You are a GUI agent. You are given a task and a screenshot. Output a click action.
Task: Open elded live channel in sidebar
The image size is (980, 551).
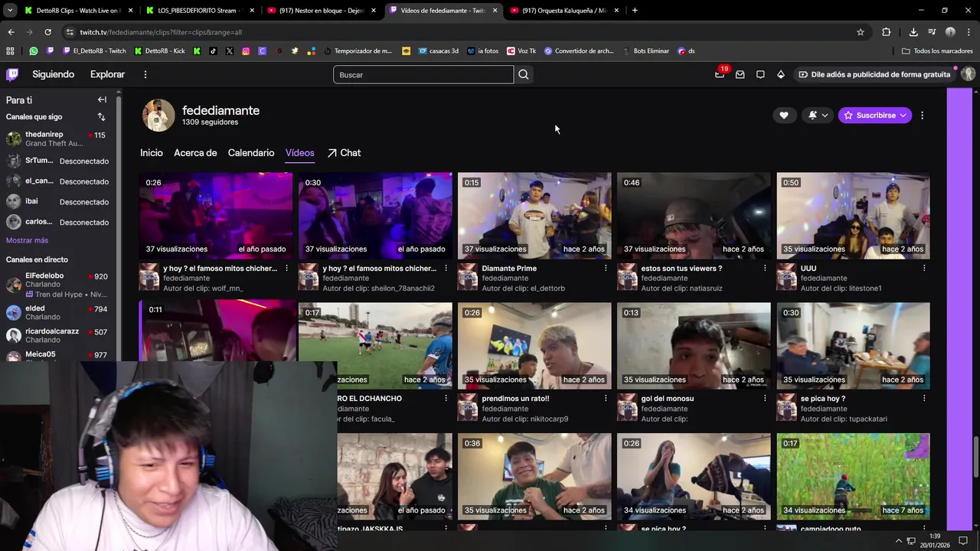click(x=60, y=312)
